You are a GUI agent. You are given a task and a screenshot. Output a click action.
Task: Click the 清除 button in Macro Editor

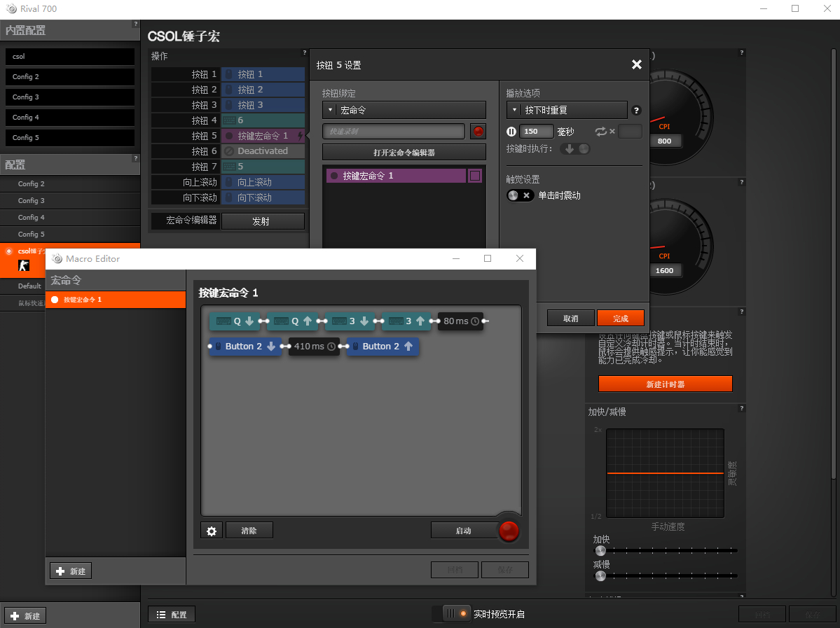click(249, 531)
